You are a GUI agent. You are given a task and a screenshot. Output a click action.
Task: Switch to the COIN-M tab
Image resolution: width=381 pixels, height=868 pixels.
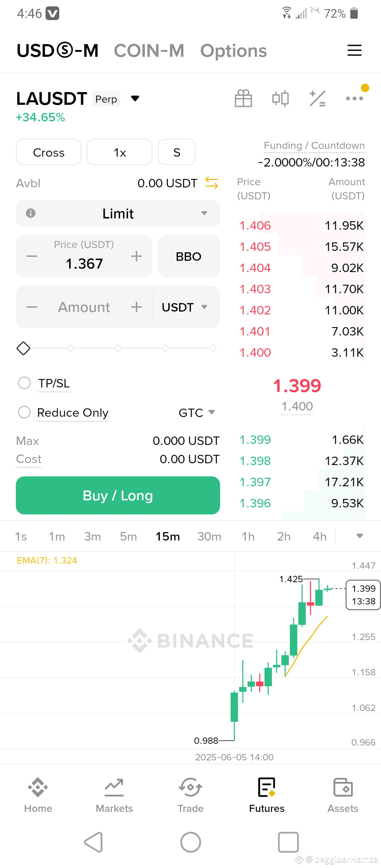click(x=149, y=50)
